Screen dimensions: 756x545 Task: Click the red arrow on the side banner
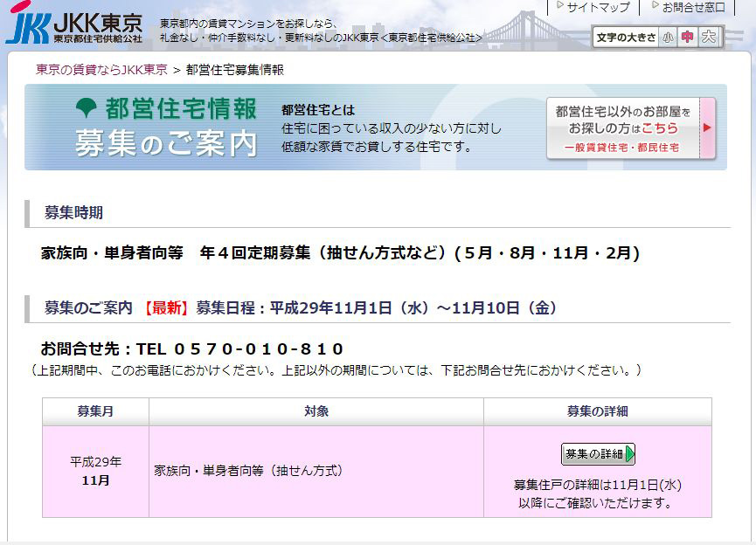(x=707, y=128)
